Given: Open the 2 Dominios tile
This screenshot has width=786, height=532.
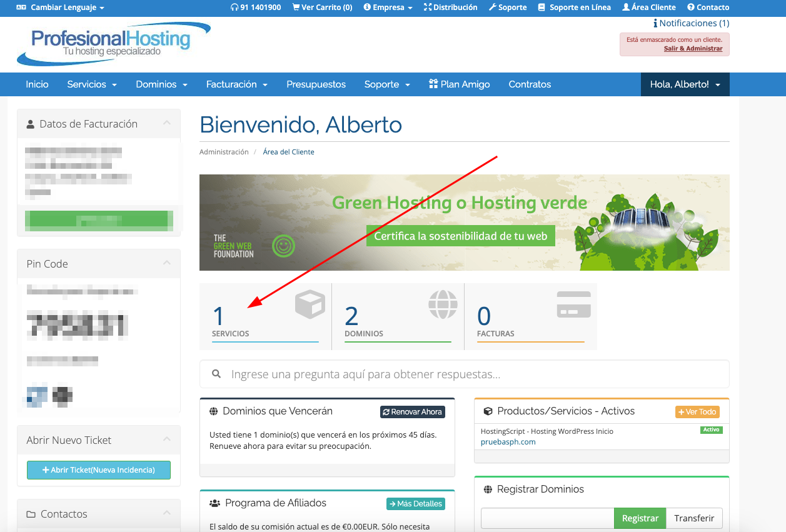Looking at the screenshot, I should [x=398, y=316].
